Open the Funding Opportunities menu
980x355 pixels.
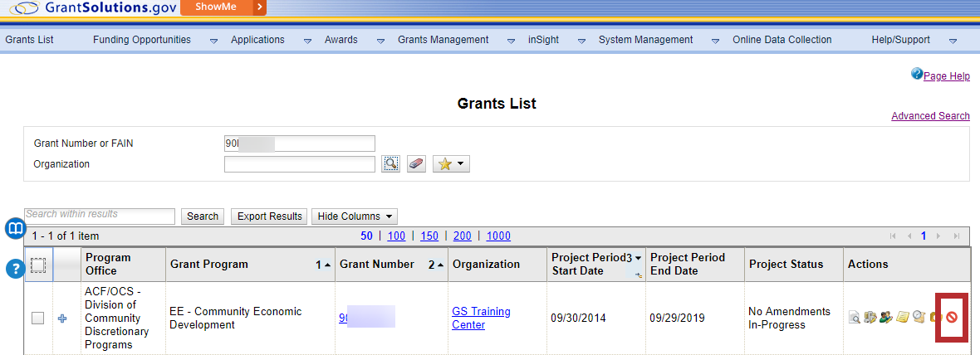(142, 40)
